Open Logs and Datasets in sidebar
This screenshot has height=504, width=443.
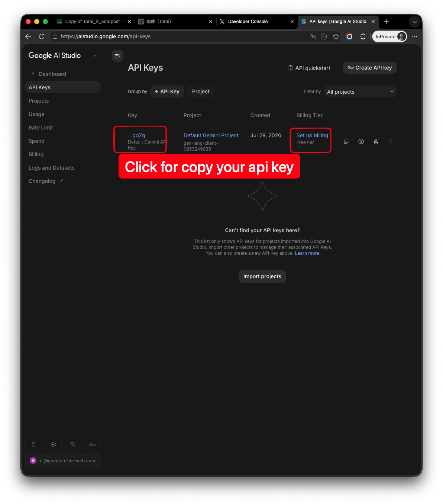coord(52,168)
